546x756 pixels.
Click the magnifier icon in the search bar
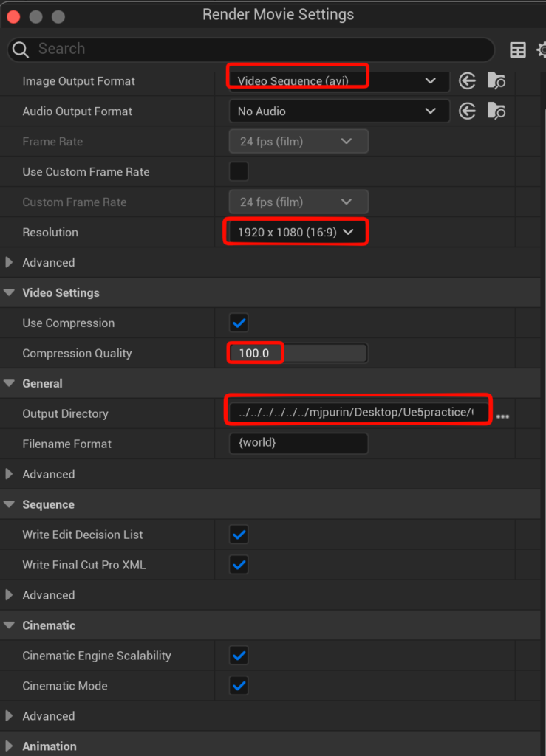tap(23, 49)
